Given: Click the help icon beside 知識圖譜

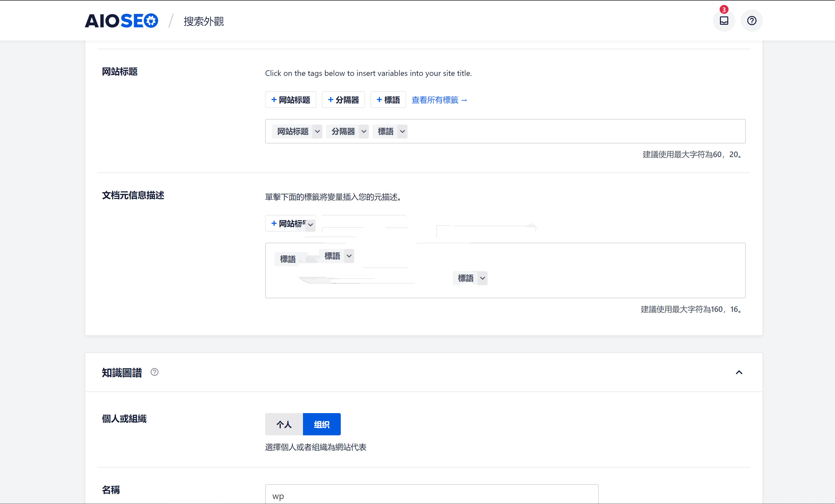Looking at the screenshot, I should pyautogui.click(x=154, y=372).
